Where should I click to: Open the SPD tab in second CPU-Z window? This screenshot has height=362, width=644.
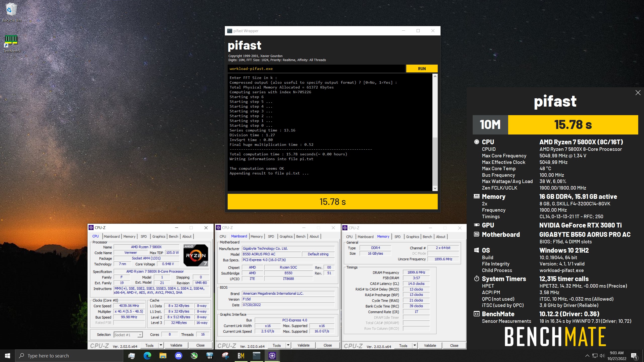pyautogui.click(x=271, y=236)
